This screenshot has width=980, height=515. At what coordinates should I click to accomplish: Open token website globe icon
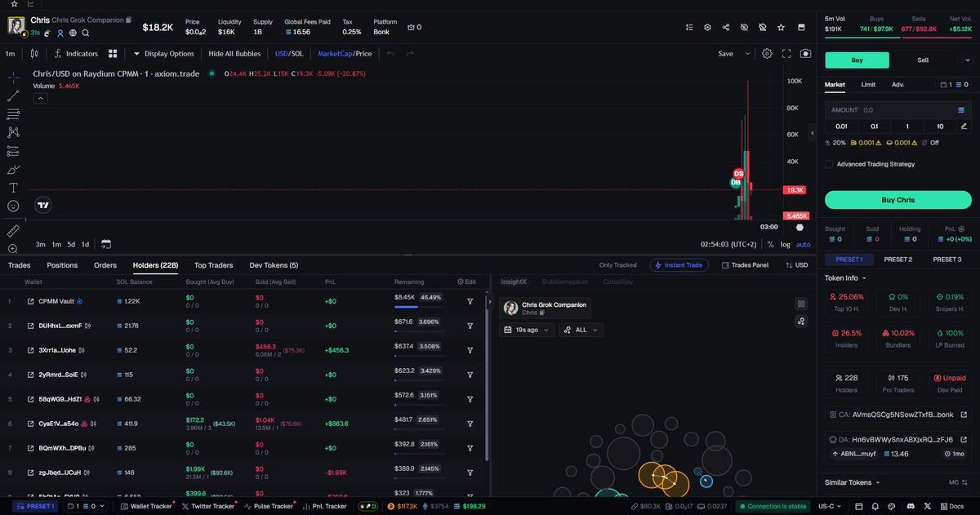73,33
